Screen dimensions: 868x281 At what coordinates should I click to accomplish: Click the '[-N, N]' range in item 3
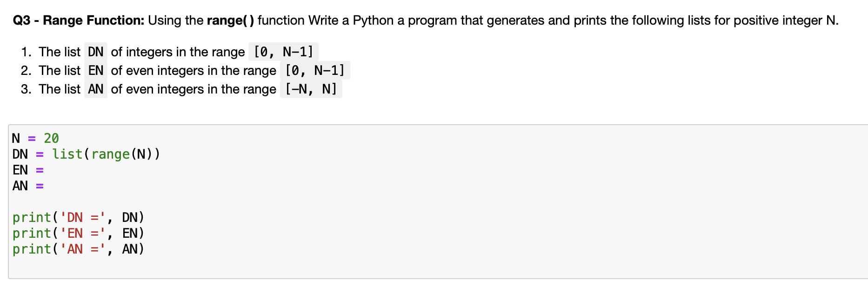pyautogui.click(x=311, y=89)
